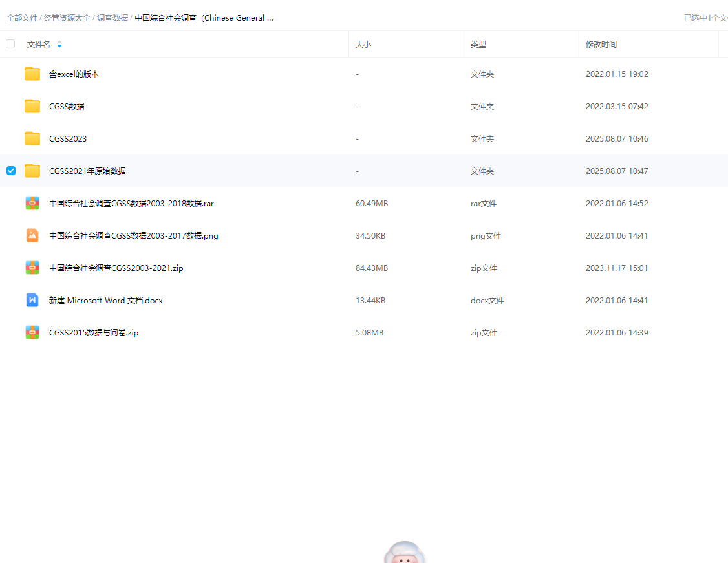Click the 类型 column header

[x=478, y=45]
